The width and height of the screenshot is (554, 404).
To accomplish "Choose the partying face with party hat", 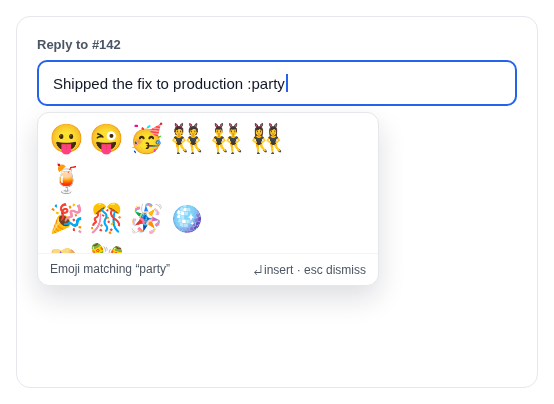I will (147, 139).
